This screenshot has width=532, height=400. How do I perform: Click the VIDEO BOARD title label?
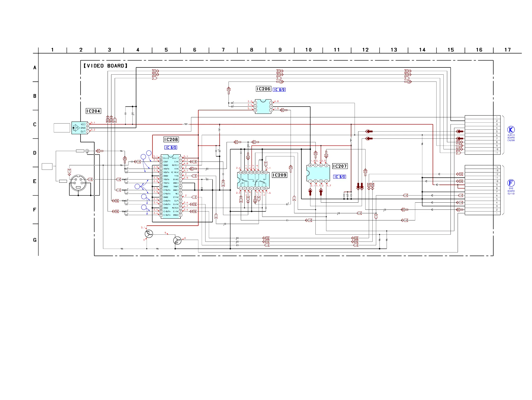[105, 66]
